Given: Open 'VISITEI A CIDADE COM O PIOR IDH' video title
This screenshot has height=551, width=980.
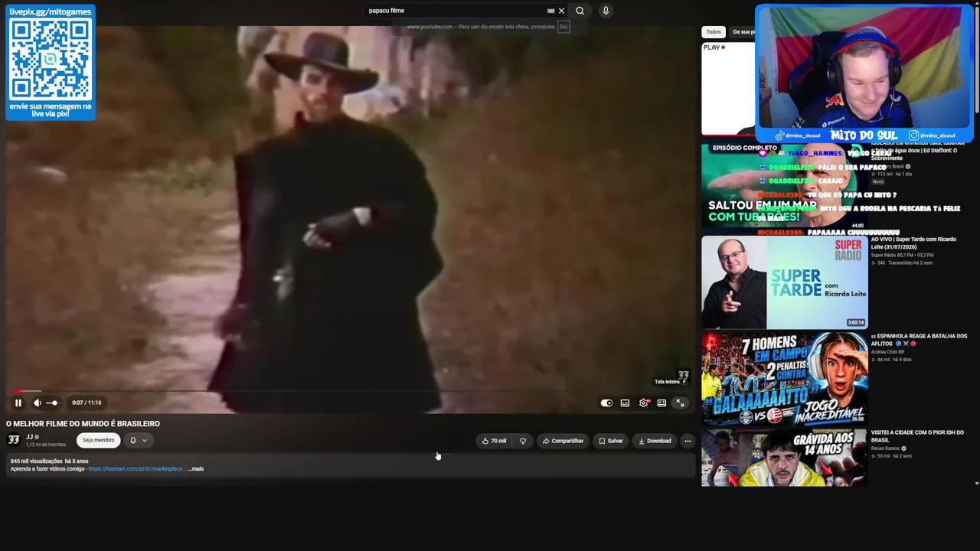Looking at the screenshot, I should tap(917, 436).
